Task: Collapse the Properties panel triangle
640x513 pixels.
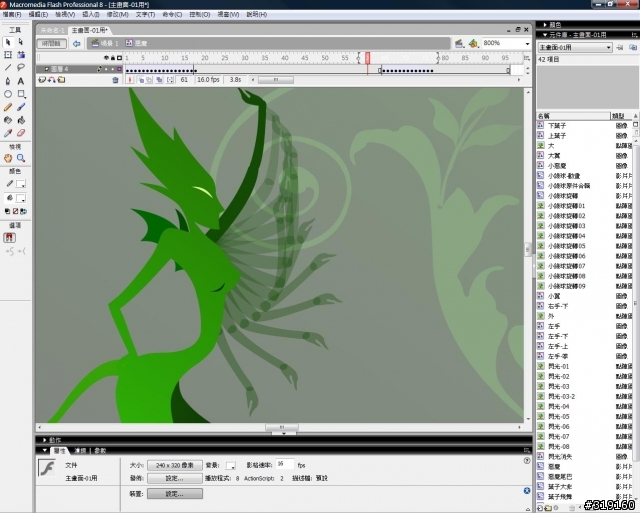Action: pos(44,451)
